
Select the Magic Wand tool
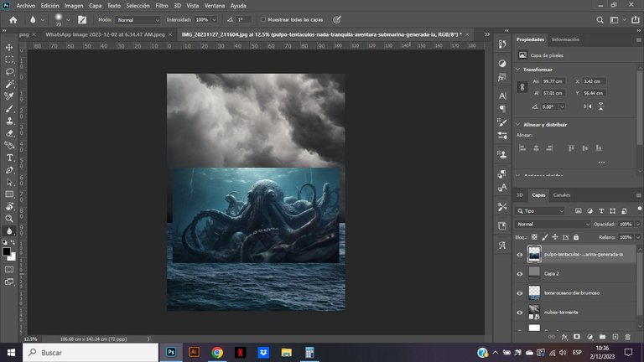(9, 84)
